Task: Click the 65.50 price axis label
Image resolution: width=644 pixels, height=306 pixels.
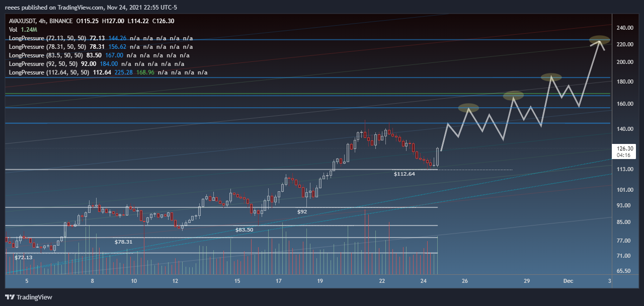Action: 623,271
